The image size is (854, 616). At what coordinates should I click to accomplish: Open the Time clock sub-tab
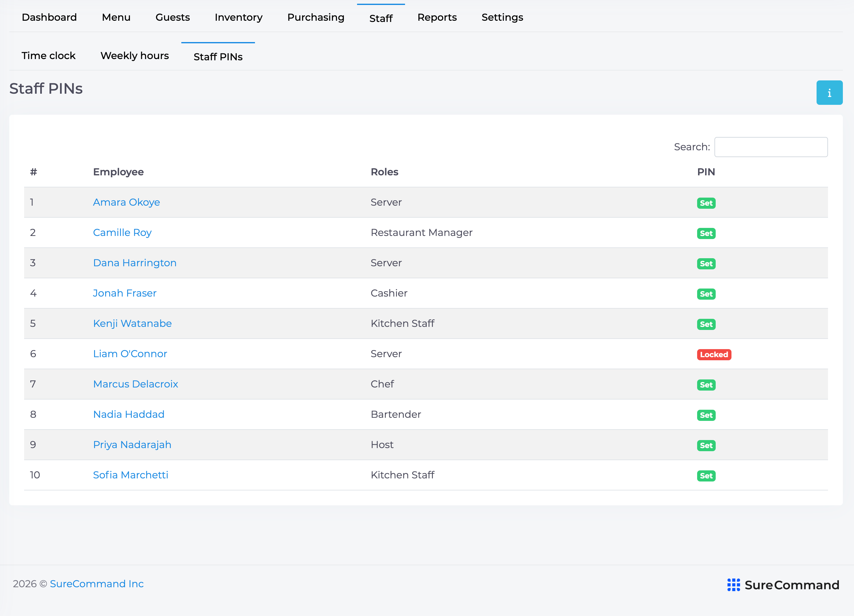[49, 56]
